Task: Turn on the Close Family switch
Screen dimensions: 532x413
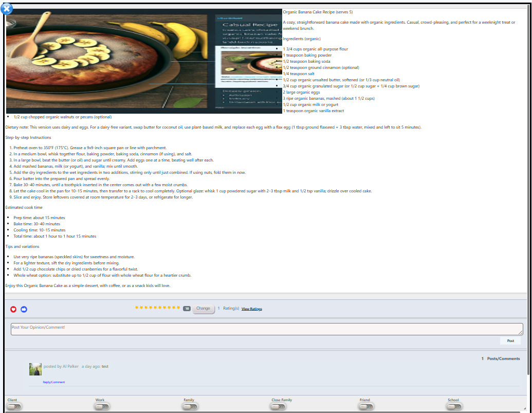Action: (x=279, y=406)
